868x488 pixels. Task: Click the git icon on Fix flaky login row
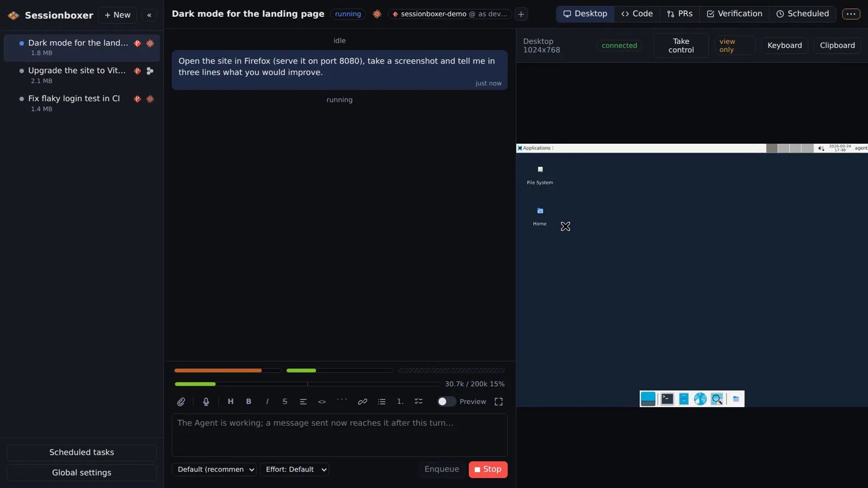(137, 99)
